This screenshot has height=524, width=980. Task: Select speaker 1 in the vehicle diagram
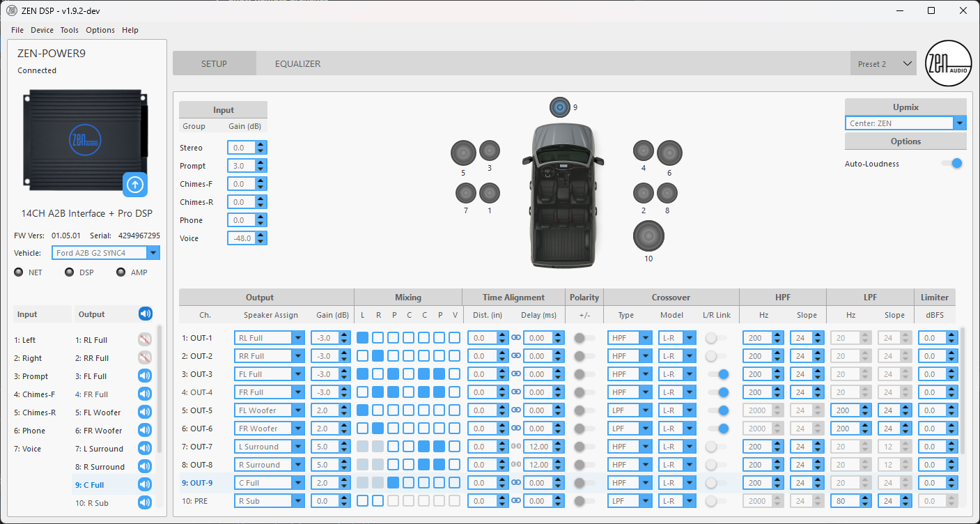point(490,193)
